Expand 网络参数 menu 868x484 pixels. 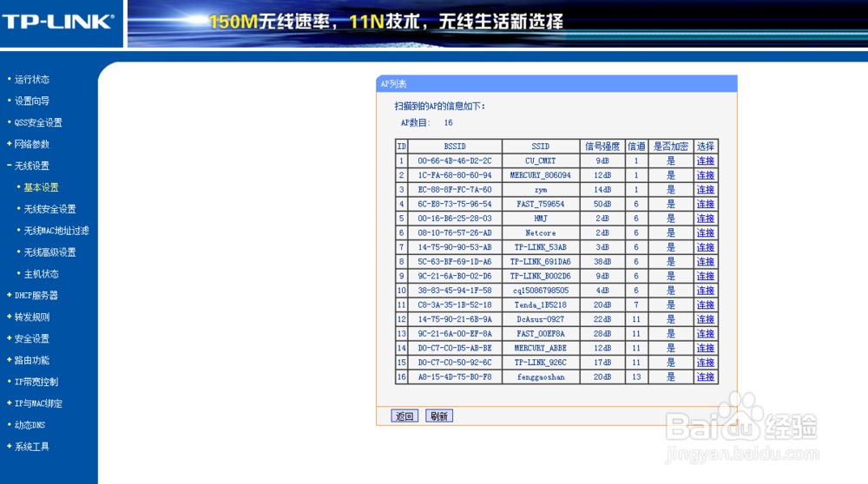pos(31,144)
